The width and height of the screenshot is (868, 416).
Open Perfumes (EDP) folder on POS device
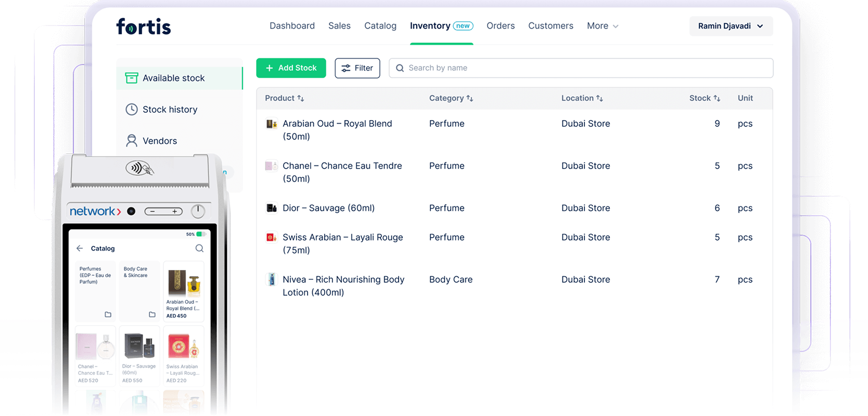click(x=95, y=291)
